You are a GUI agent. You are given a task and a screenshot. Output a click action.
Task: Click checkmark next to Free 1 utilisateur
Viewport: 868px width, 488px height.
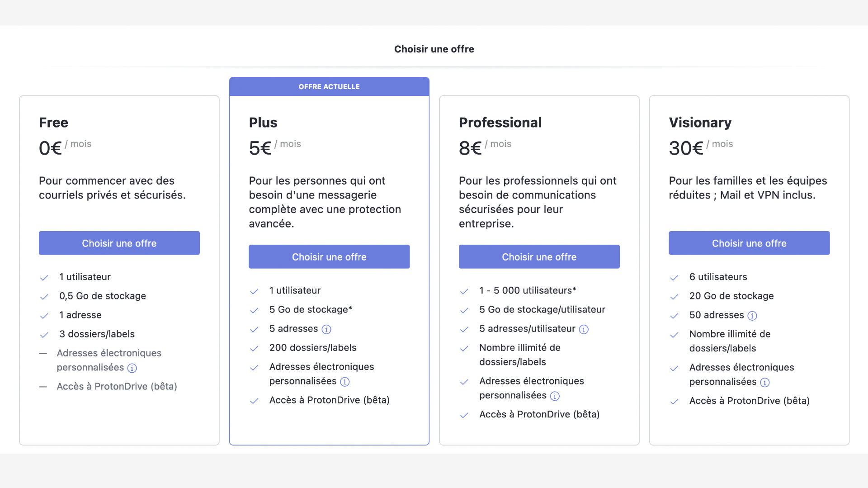(44, 278)
